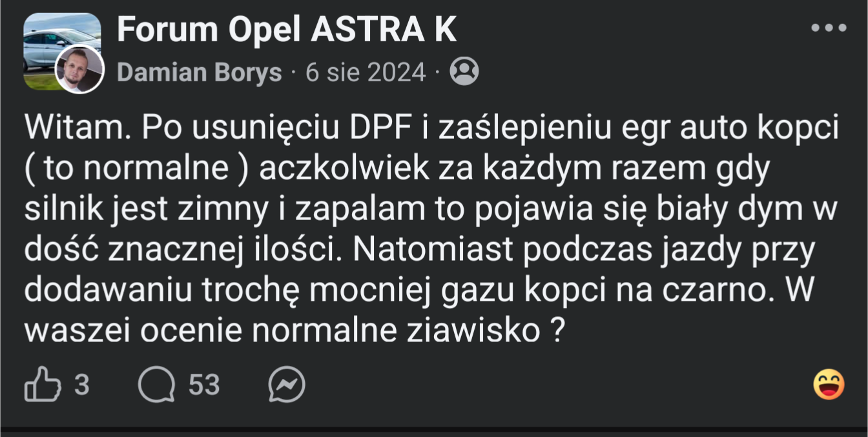The image size is (868, 437).
Task: Open the 53 comments count
Action: click(204, 385)
